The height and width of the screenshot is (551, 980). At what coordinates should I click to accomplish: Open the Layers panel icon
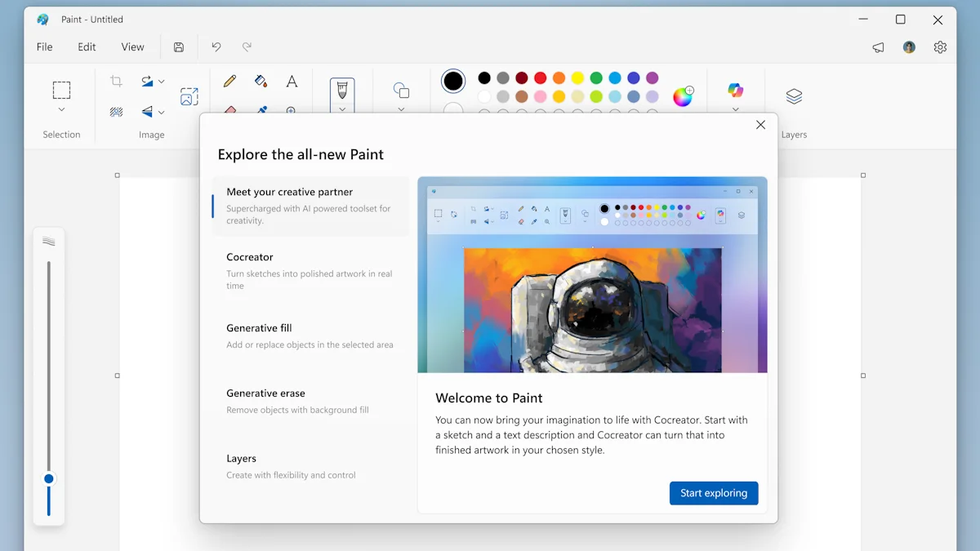click(794, 96)
